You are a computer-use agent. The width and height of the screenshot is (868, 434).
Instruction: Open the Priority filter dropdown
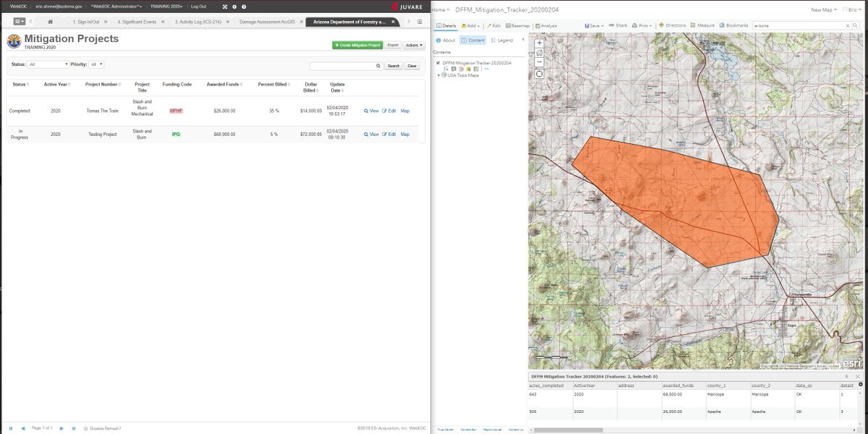(x=96, y=64)
